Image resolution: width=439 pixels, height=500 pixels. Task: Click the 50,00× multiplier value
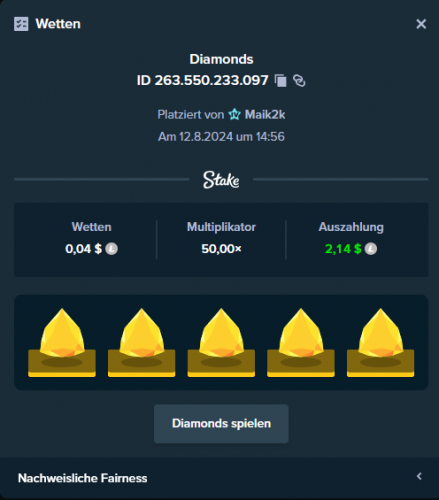(x=221, y=249)
